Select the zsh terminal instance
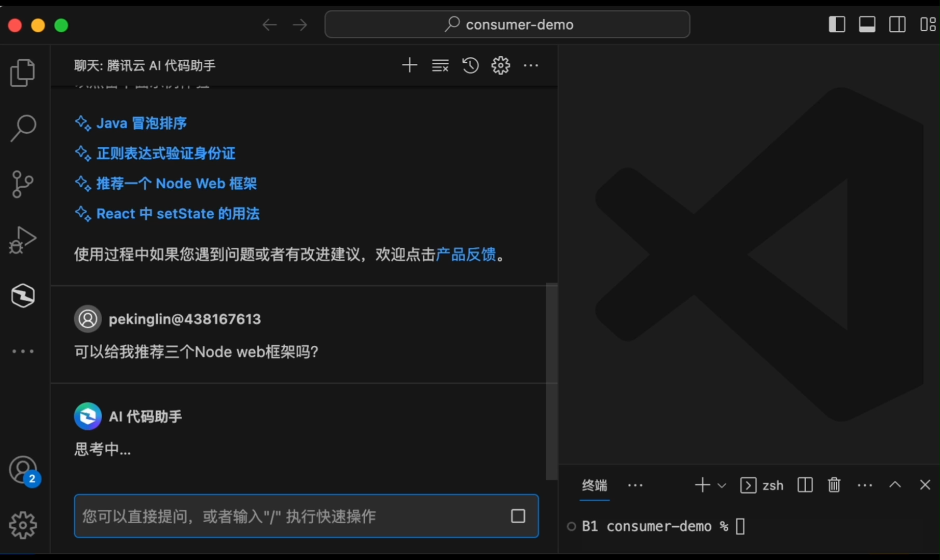 (x=762, y=485)
